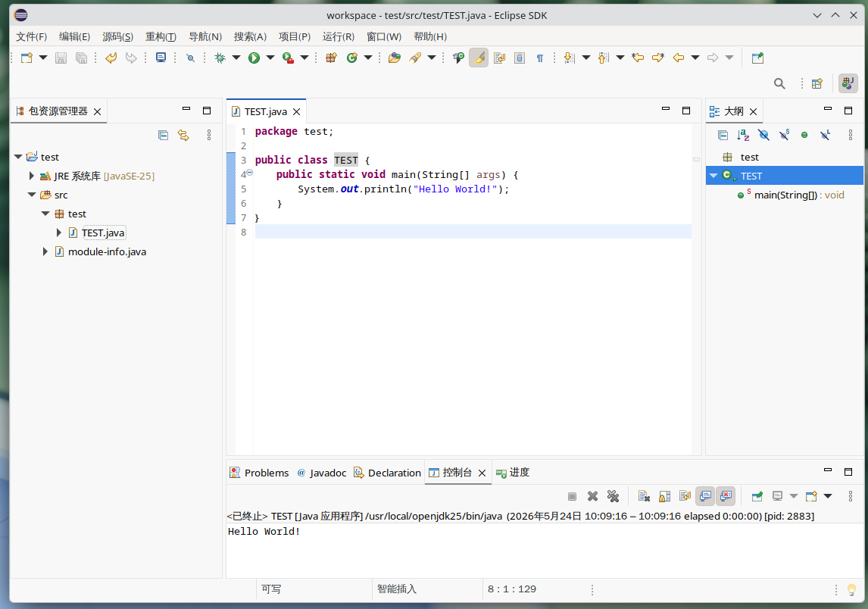This screenshot has width=868, height=609.
Task: Open the 源码(S) menu
Action: point(117,36)
